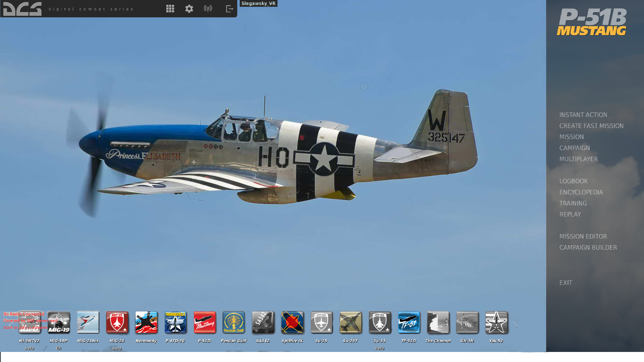
Task: Select the MiG-21bis module icon
Action: (x=88, y=323)
